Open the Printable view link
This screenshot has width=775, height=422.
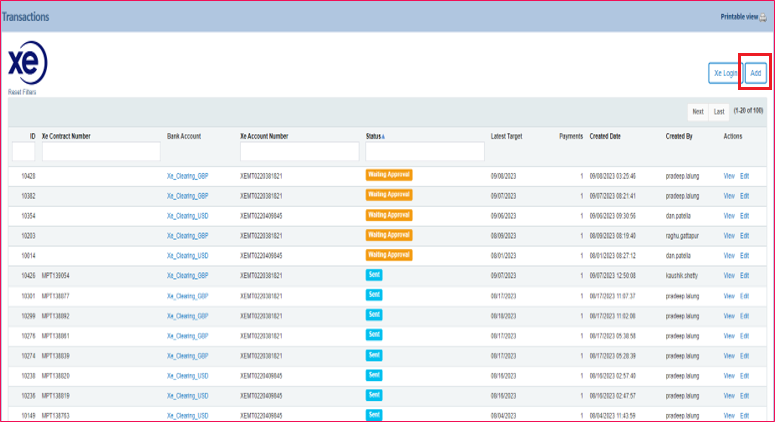[x=738, y=17]
